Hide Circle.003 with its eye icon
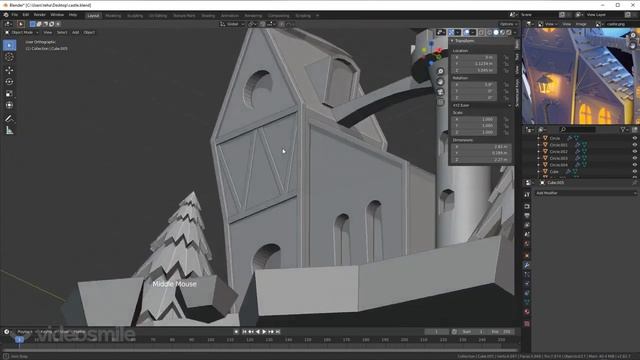The height and width of the screenshot is (360, 640). [x=634, y=158]
